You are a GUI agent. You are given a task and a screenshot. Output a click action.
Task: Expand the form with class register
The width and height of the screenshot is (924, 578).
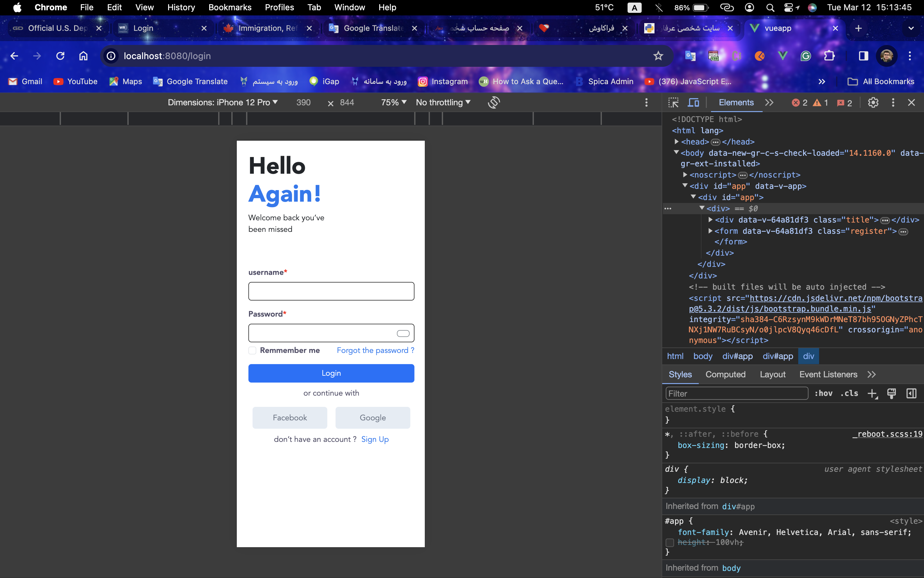(x=711, y=231)
